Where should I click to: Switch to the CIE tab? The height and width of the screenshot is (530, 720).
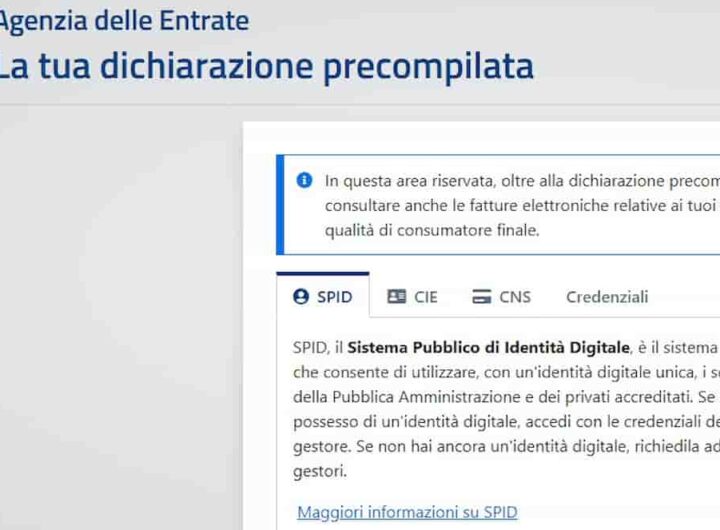coord(412,297)
